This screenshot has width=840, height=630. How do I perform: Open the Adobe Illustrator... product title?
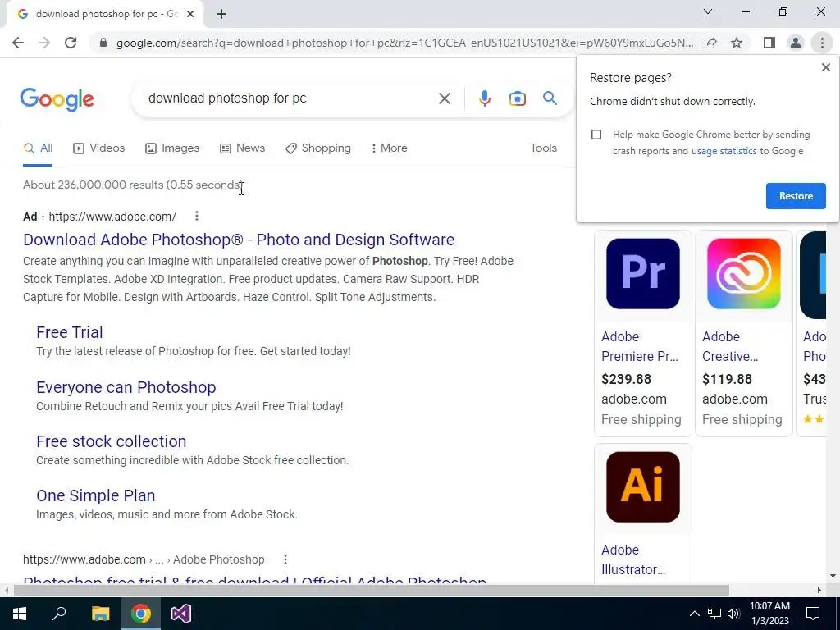pos(633,559)
